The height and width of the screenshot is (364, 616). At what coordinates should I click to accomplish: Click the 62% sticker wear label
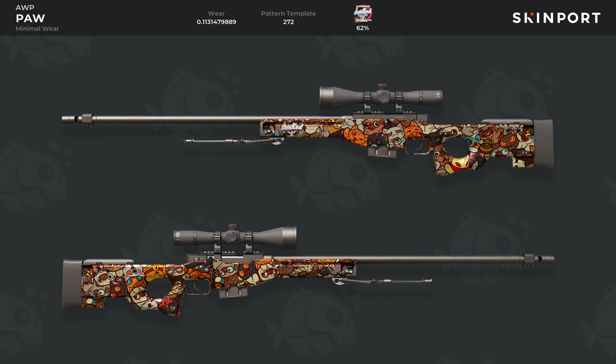click(362, 28)
